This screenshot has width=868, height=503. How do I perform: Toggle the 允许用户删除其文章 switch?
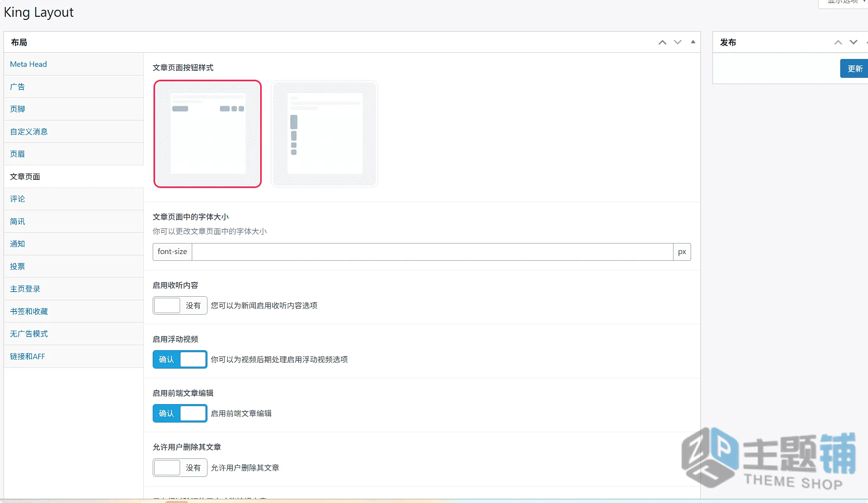coord(180,467)
